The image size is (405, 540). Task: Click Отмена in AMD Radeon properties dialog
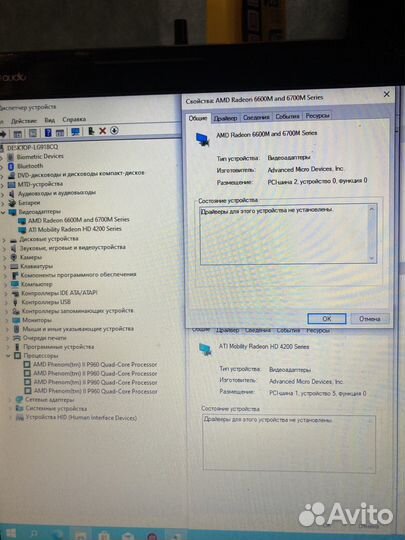370,319
